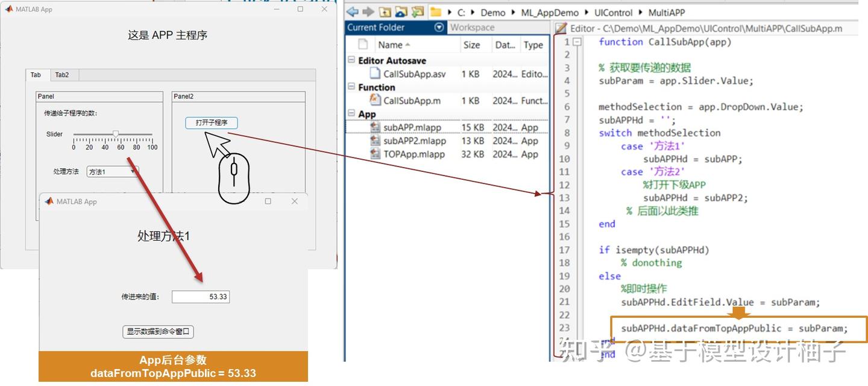Open the Current Folder panel options arrow
Image resolution: width=868 pixels, height=386 pixels.
point(438,27)
